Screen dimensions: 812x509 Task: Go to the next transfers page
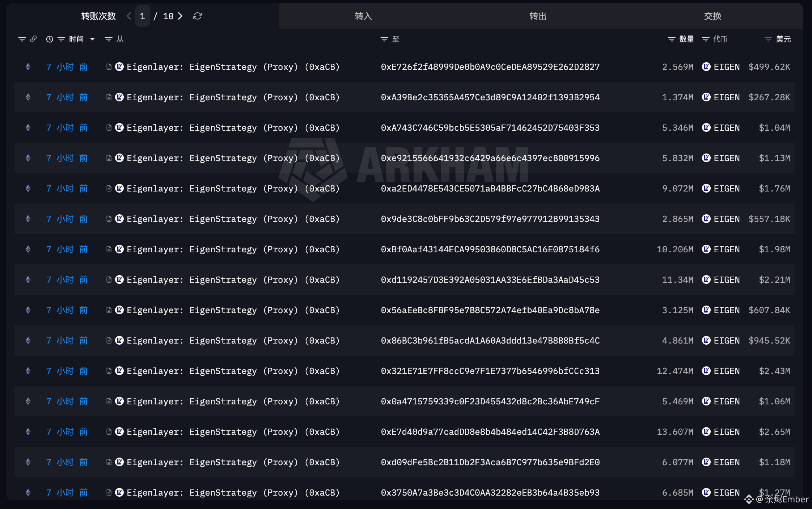click(x=180, y=16)
